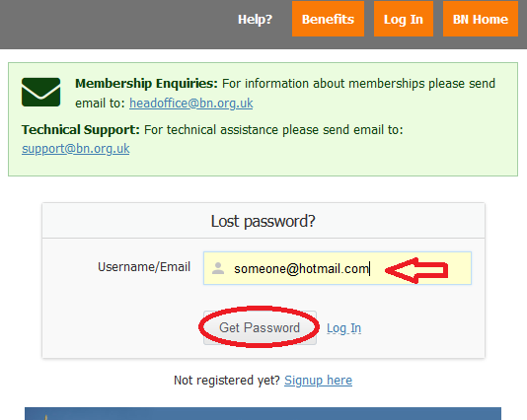
Task: Click the blue banner image at bottom
Action: [263, 414]
